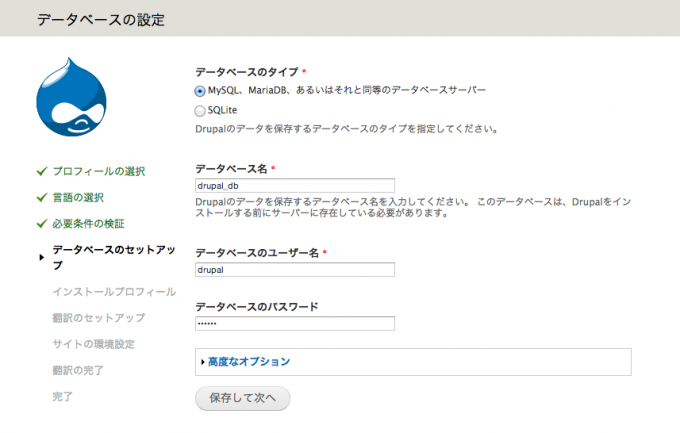680x433 pixels.
Task: Select the インストールプロフィール step in sidebar
Action: 113,292
